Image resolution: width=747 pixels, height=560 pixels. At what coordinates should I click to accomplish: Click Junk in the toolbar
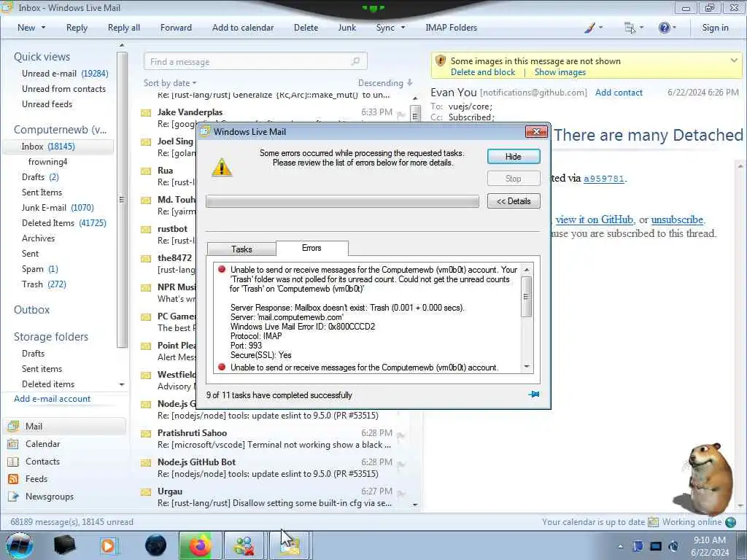tap(347, 28)
